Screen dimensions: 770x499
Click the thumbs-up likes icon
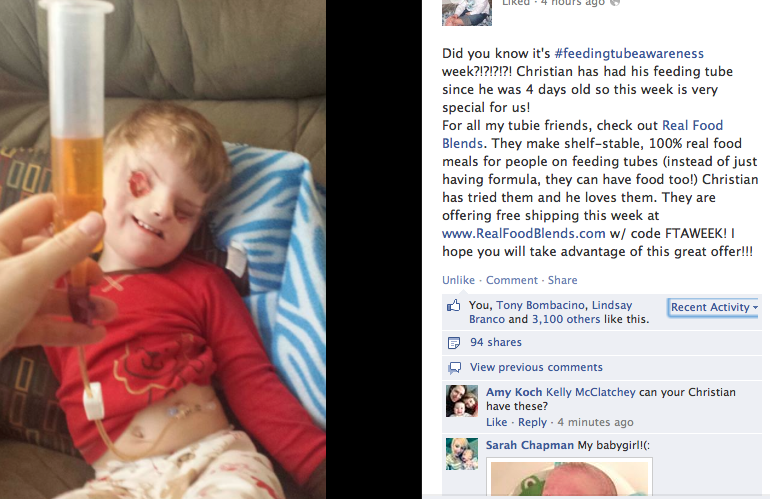pos(454,305)
